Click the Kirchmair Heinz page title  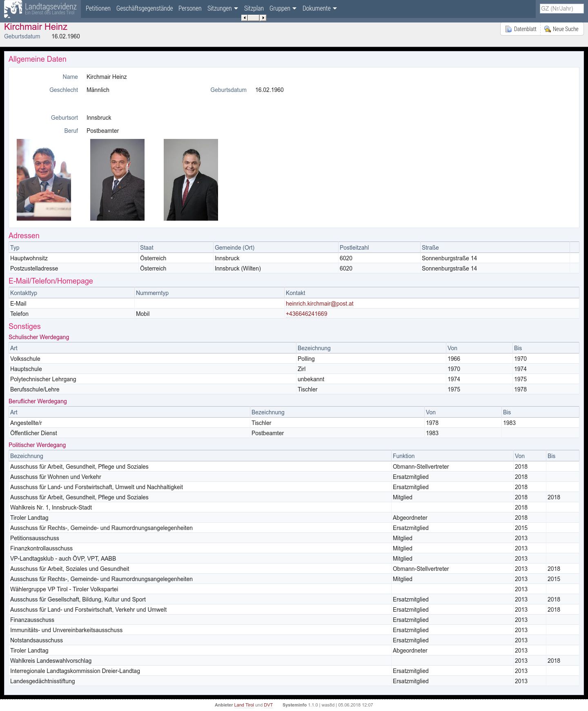[36, 27]
